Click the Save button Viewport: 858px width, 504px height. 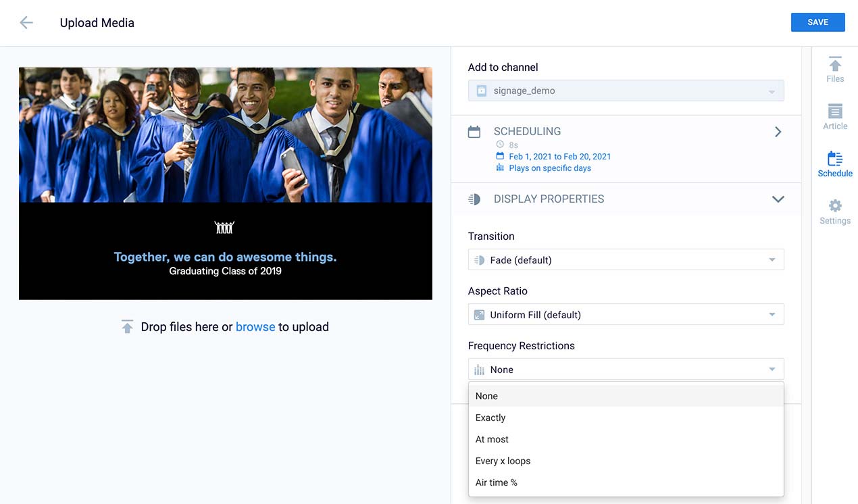817,22
